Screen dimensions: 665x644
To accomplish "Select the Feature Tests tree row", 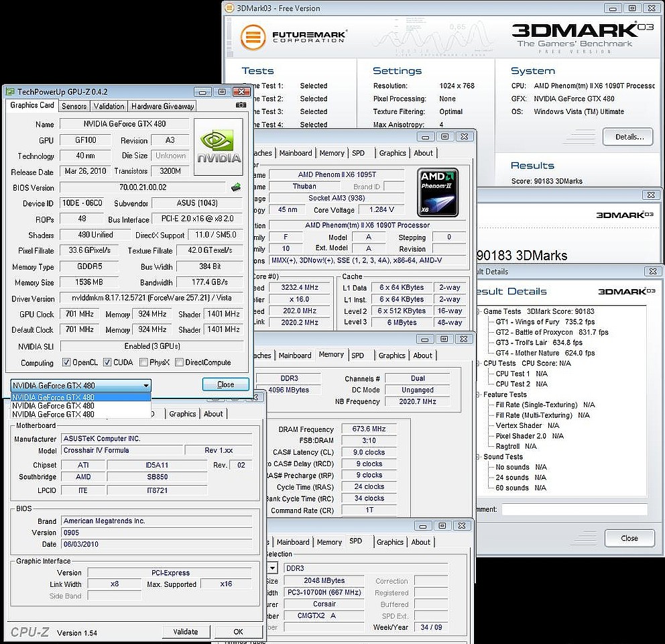I will pos(505,395).
